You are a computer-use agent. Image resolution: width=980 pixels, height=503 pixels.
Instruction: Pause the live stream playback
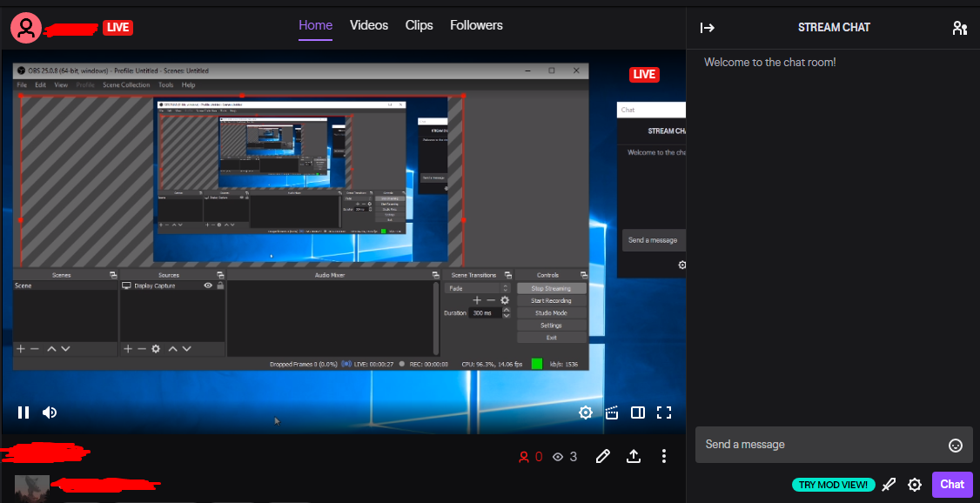point(23,412)
